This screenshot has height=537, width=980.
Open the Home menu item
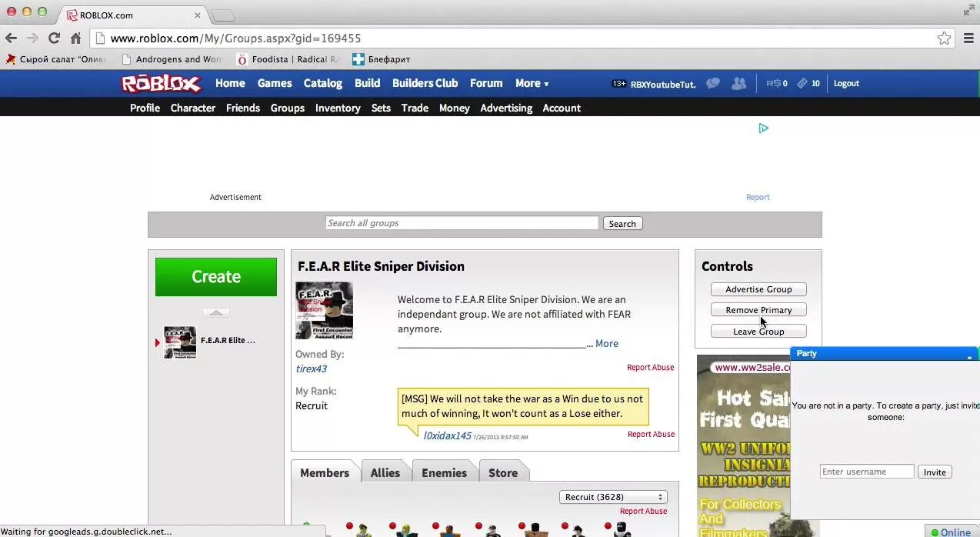pos(230,83)
